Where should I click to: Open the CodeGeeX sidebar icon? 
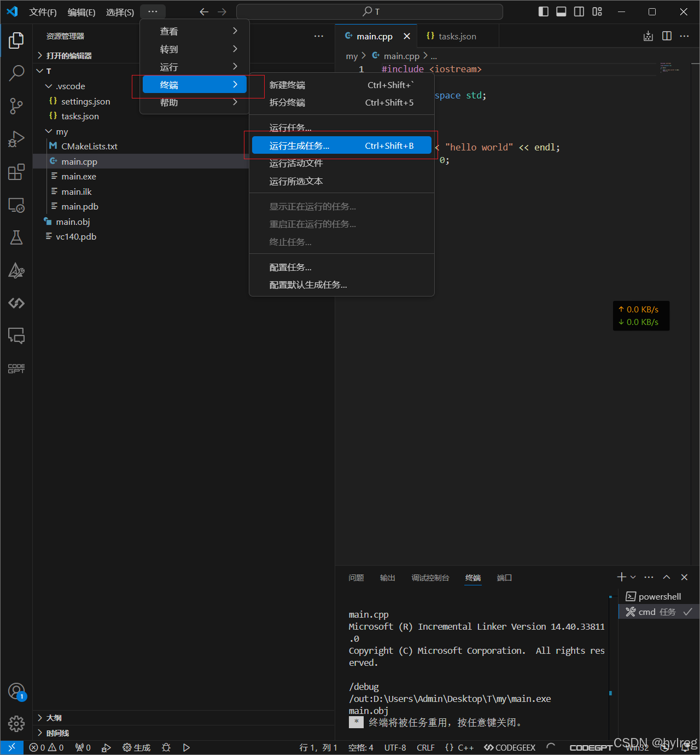click(16, 303)
